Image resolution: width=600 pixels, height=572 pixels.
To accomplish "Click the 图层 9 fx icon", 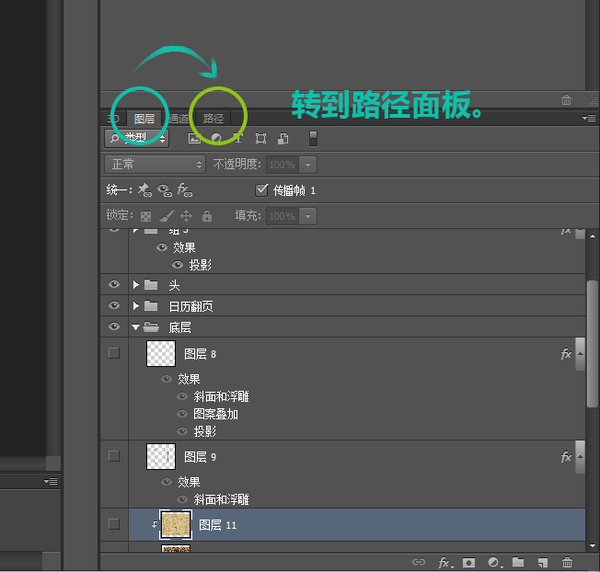I will 566,457.
